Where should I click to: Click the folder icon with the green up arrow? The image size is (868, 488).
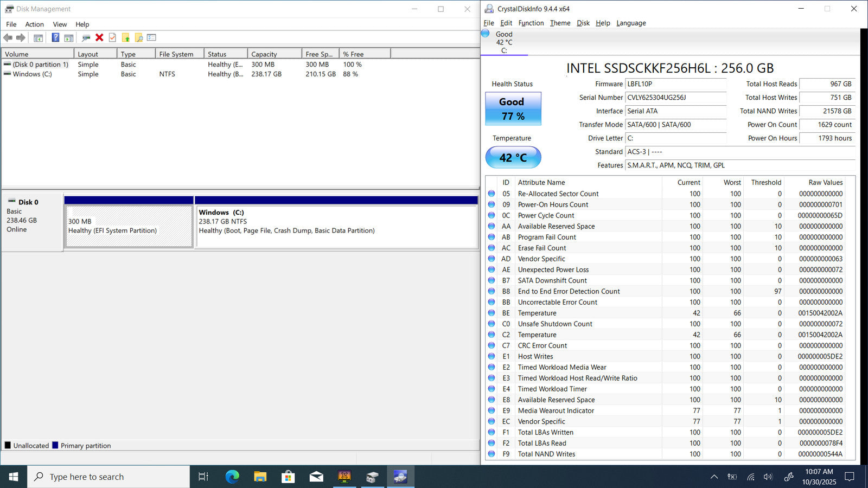point(126,37)
